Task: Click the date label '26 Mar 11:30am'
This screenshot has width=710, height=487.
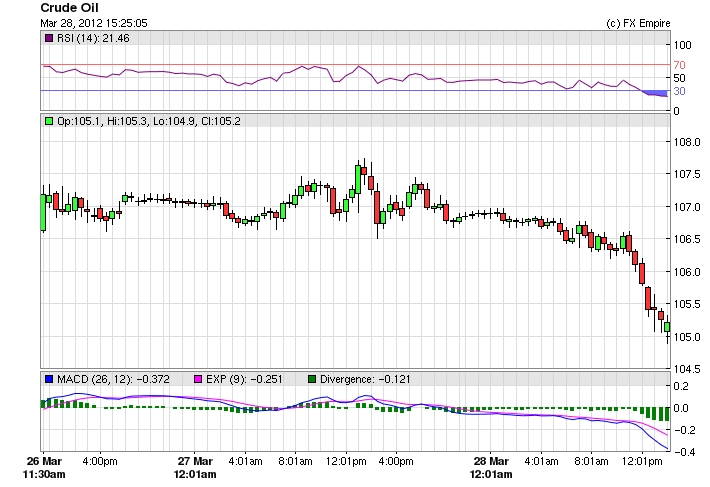Action: tap(44, 468)
